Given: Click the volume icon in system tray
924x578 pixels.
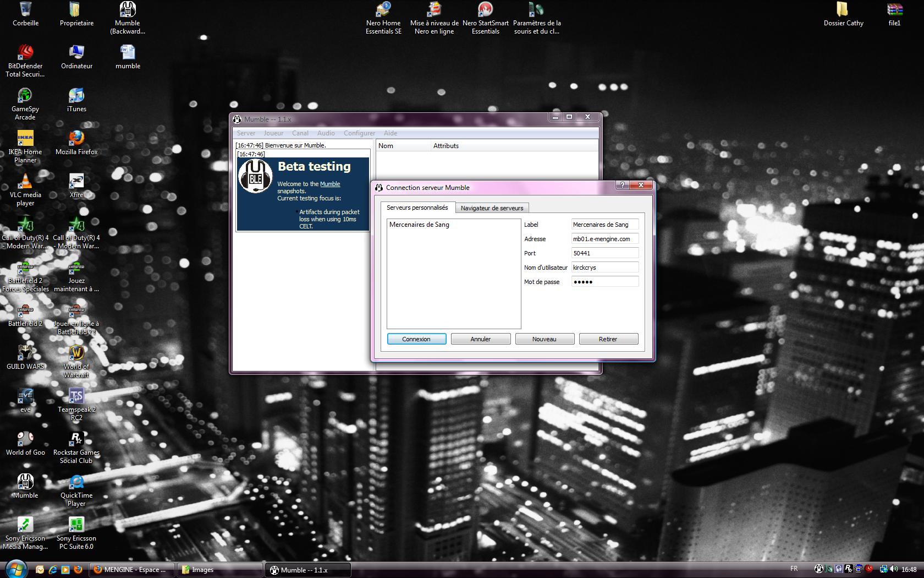Looking at the screenshot, I should tap(893, 569).
